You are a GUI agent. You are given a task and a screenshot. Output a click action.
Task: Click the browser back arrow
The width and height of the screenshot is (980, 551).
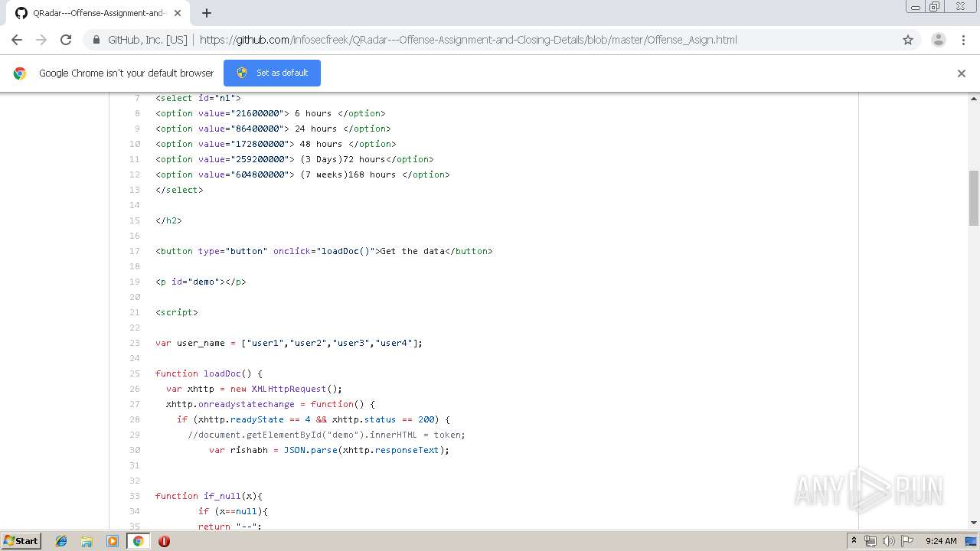(17, 40)
